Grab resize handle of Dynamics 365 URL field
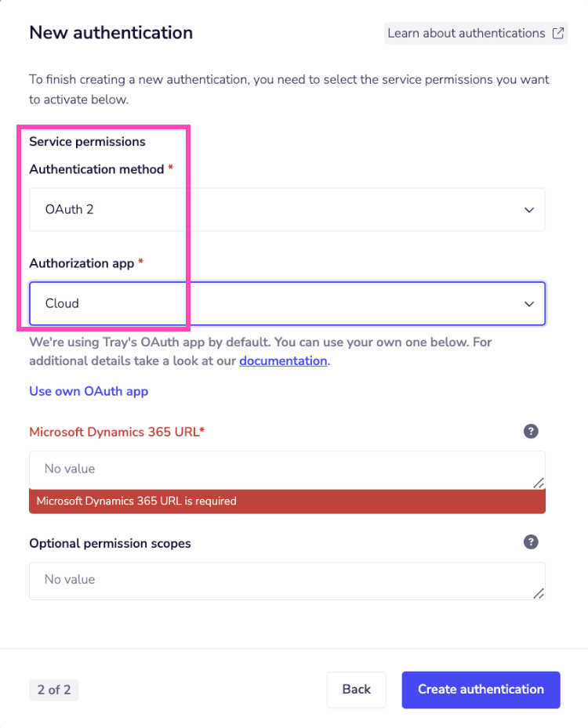 [x=539, y=484]
